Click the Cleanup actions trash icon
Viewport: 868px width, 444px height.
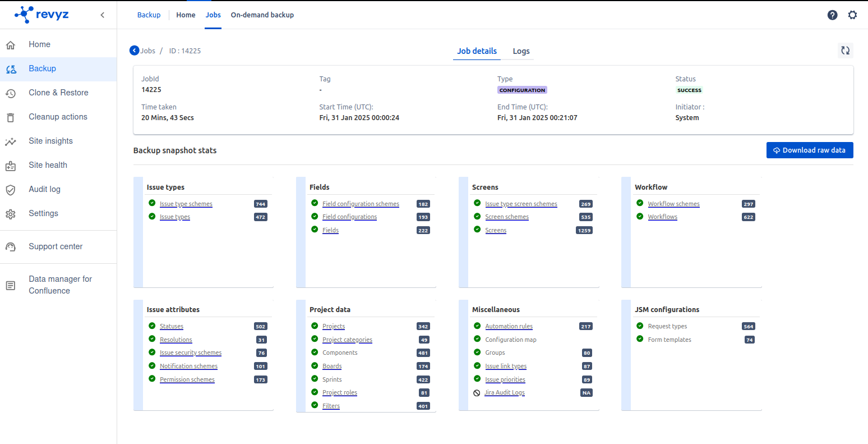tap(11, 117)
